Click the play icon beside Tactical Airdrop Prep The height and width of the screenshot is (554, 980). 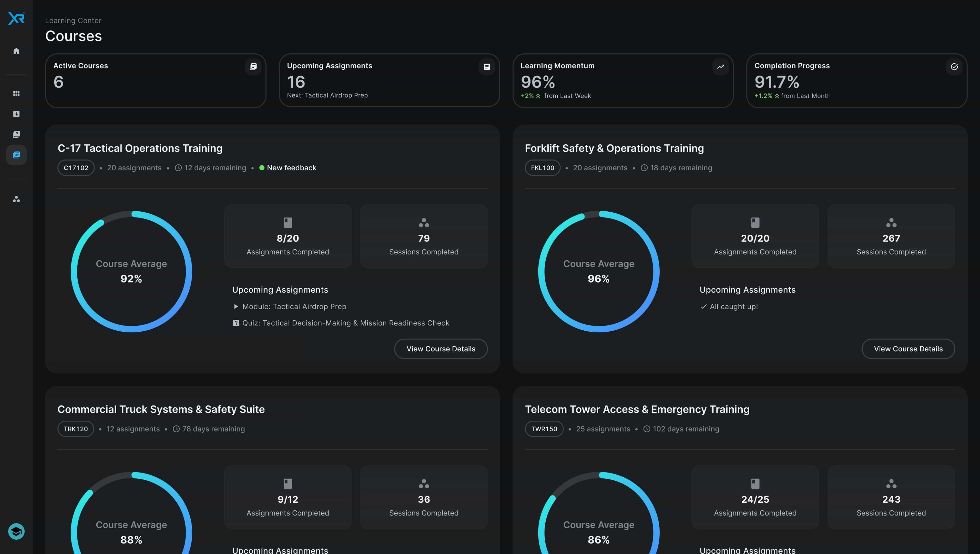pyautogui.click(x=236, y=306)
